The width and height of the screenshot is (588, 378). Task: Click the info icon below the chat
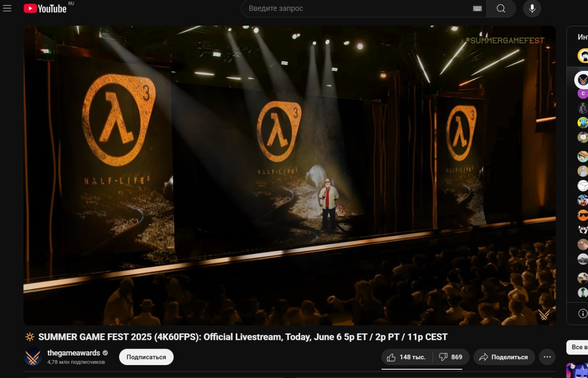coord(583,314)
